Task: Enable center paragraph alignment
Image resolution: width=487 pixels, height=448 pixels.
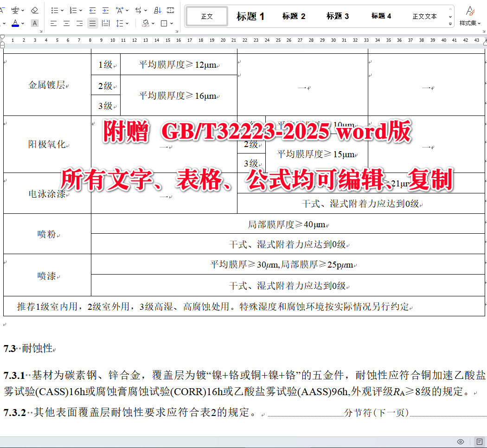Action: point(66,23)
